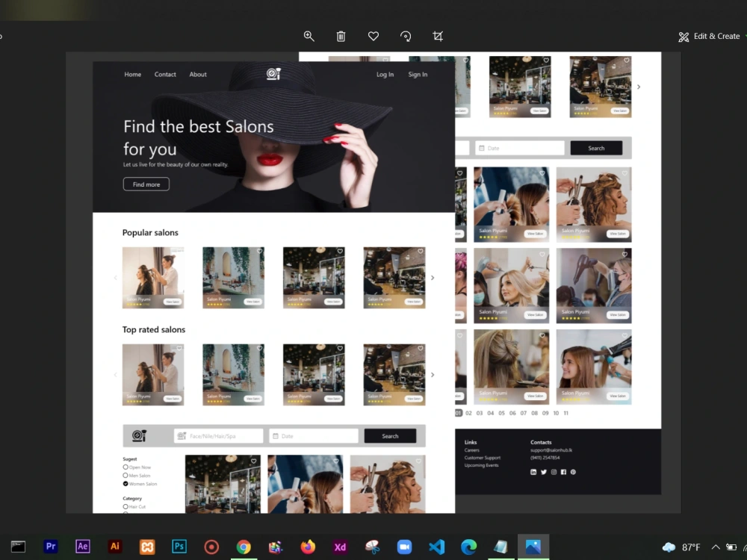
Task: Open Google Chrome from the taskbar
Action: coord(244,547)
